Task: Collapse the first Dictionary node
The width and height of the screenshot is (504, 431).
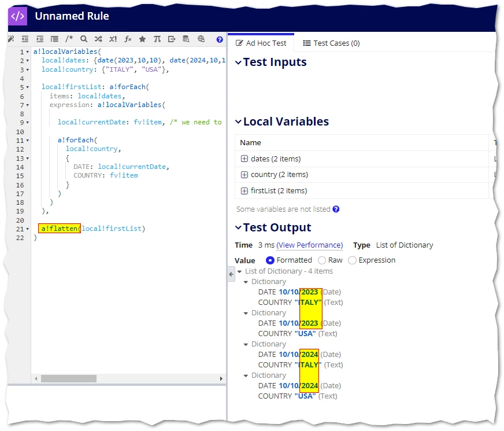Action: pyautogui.click(x=246, y=282)
